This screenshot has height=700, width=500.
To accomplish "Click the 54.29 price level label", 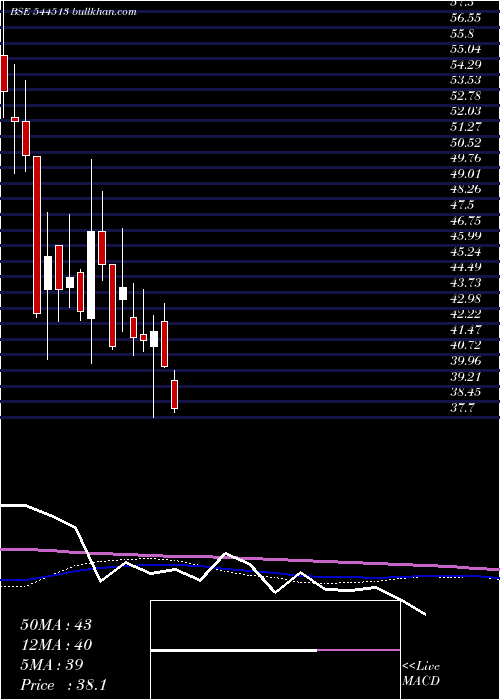I will coord(466,65).
